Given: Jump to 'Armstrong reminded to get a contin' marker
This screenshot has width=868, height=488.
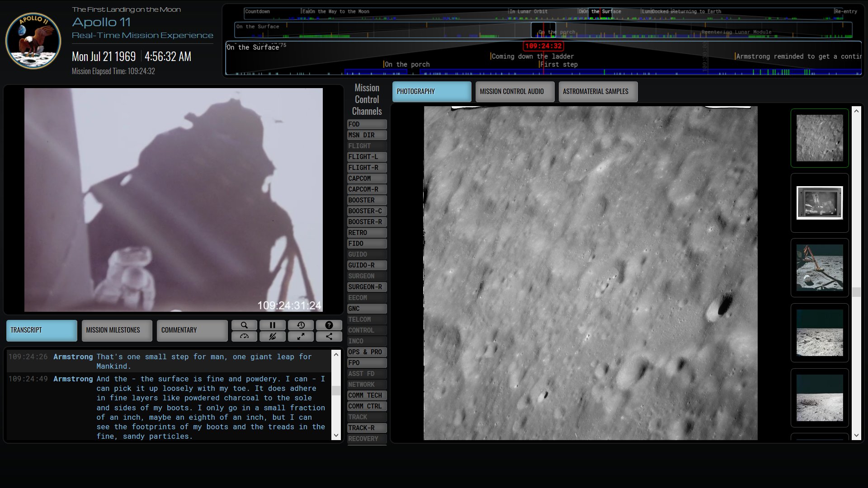Looking at the screenshot, I should pos(798,56).
